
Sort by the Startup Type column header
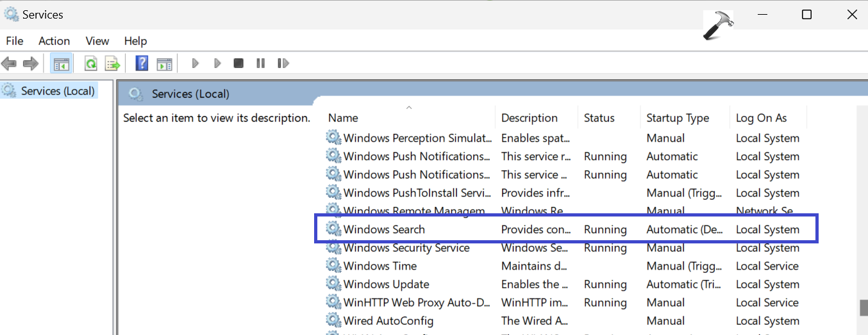point(678,118)
